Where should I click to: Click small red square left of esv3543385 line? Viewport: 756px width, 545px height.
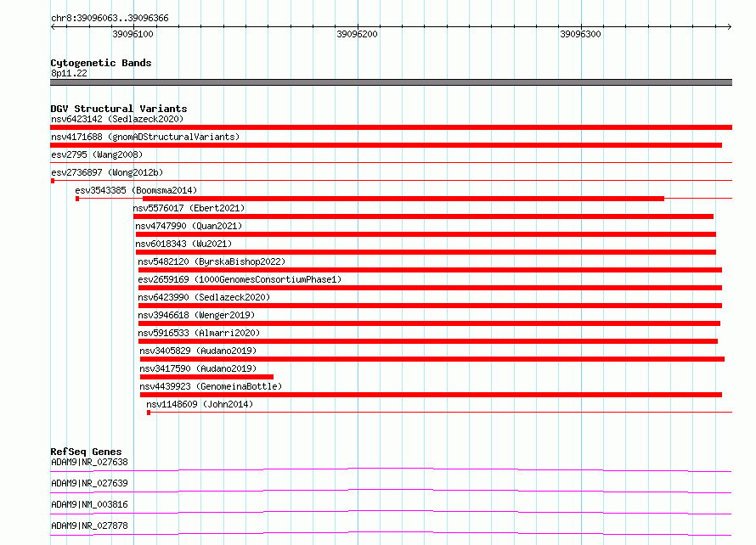pyautogui.click(x=77, y=199)
